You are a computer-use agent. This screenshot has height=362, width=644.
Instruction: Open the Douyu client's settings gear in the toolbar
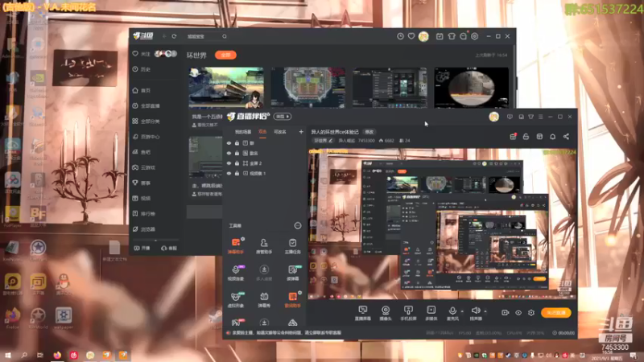point(475,36)
